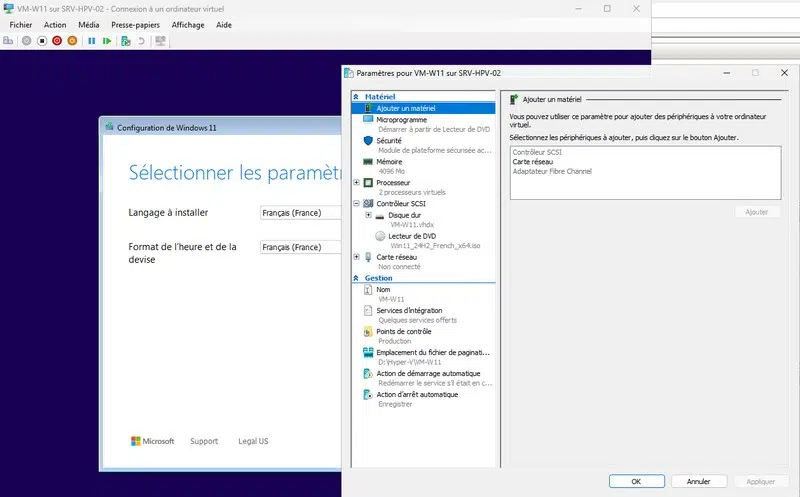This screenshot has height=497, width=800.
Task: Create a checkpoint using the toolbar icon
Action: (125, 41)
